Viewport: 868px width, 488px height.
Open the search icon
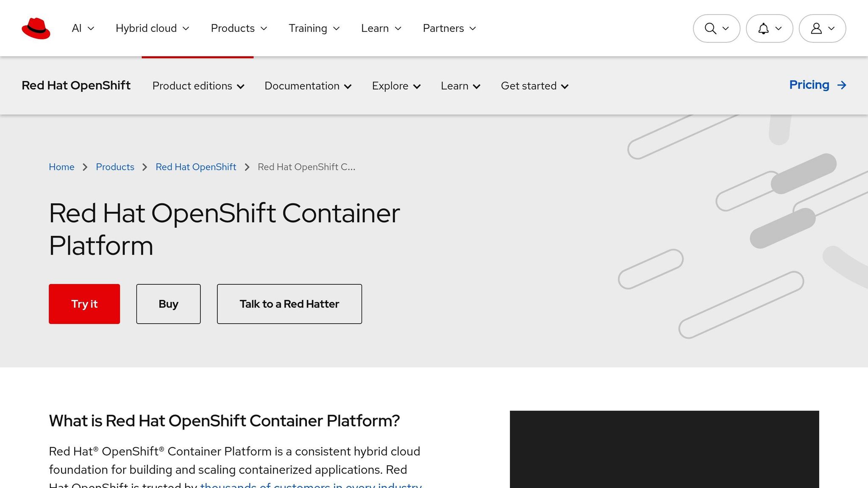(x=711, y=28)
